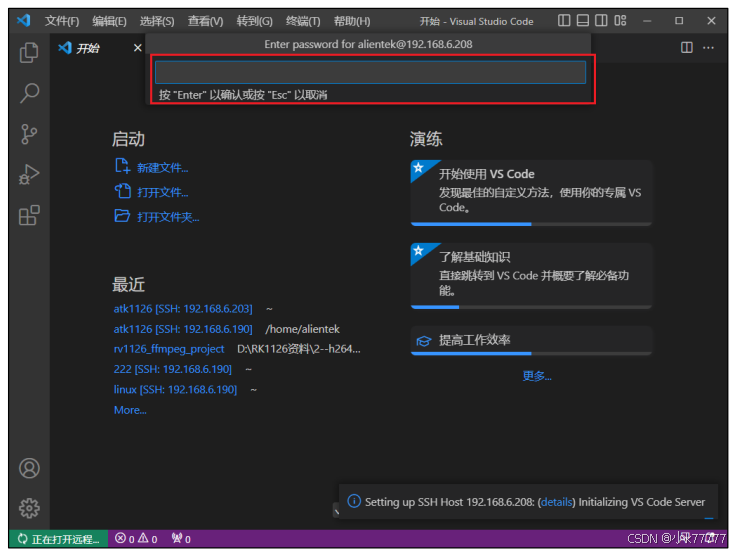Focus the SSH password input box
Viewport: 744px width, 552px height.
tap(370, 72)
